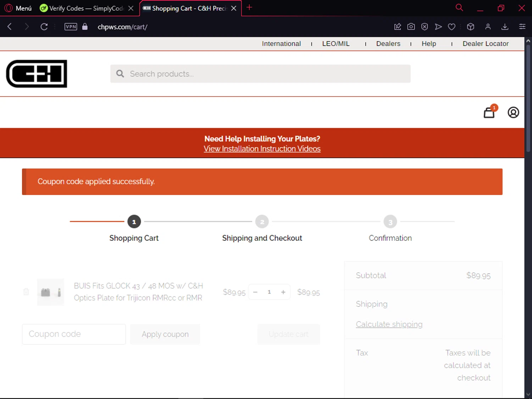Open the Dealer Locator link

(486, 44)
